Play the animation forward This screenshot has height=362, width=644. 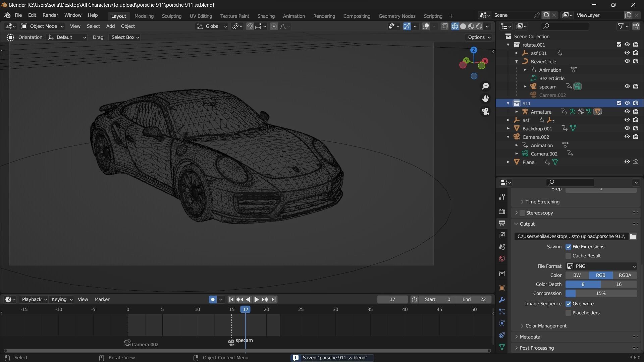click(x=257, y=299)
